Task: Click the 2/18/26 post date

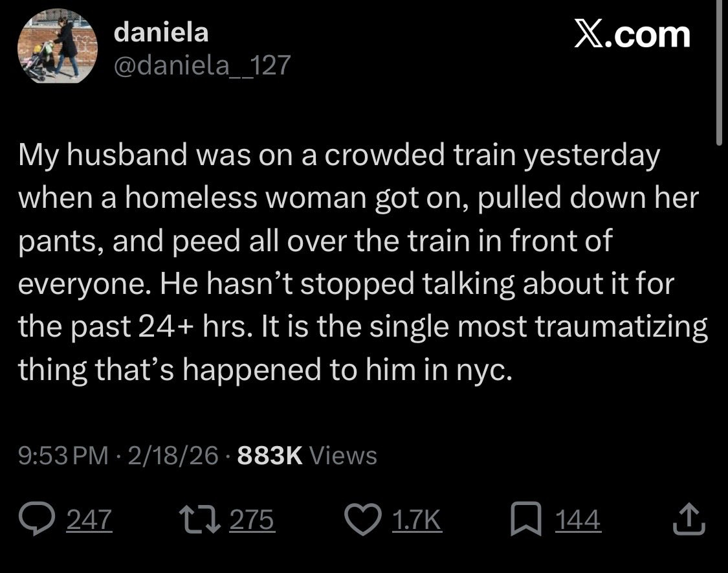Action: pyautogui.click(x=173, y=456)
